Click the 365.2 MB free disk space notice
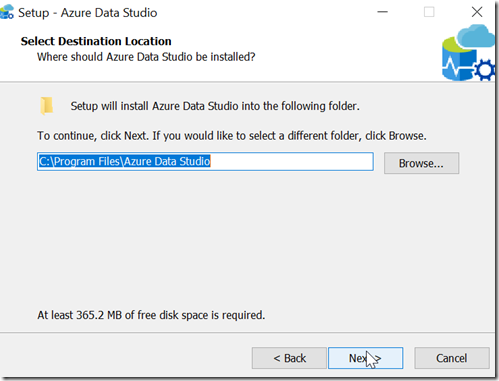Viewport: 499px width, 381px height. pyautogui.click(x=151, y=315)
